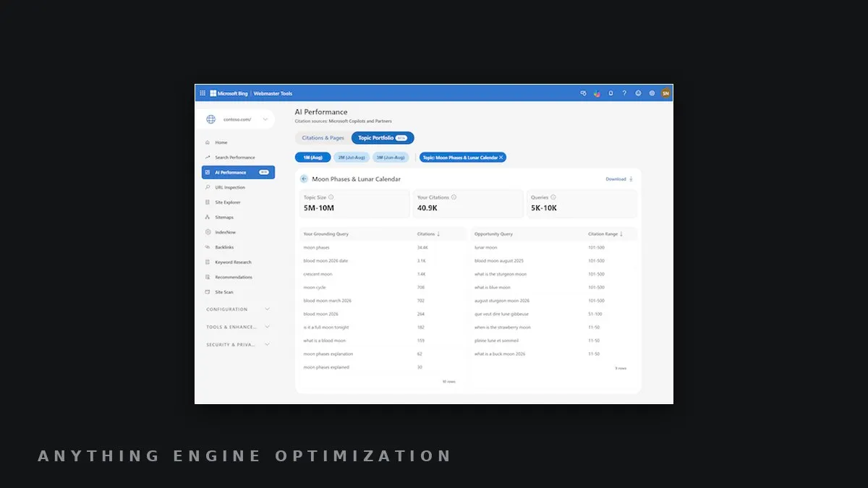
Task: Click the Download link
Action: pyautogui.click(x=619, y=179)
